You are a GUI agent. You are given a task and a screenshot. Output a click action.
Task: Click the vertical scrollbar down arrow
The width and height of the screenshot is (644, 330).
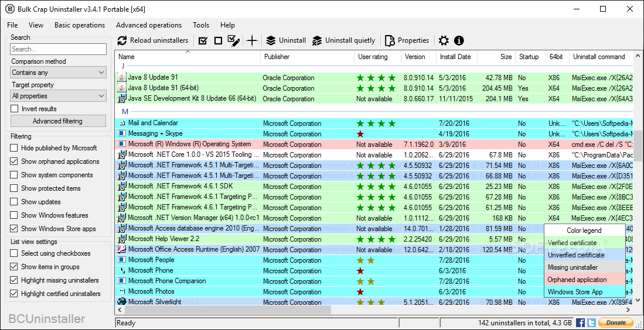pos(638,301)
